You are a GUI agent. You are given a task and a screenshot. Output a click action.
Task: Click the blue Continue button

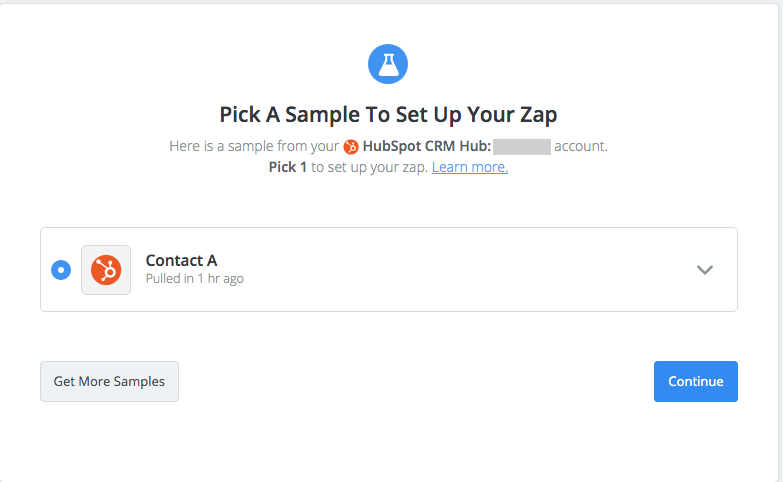tap(696, 381)
